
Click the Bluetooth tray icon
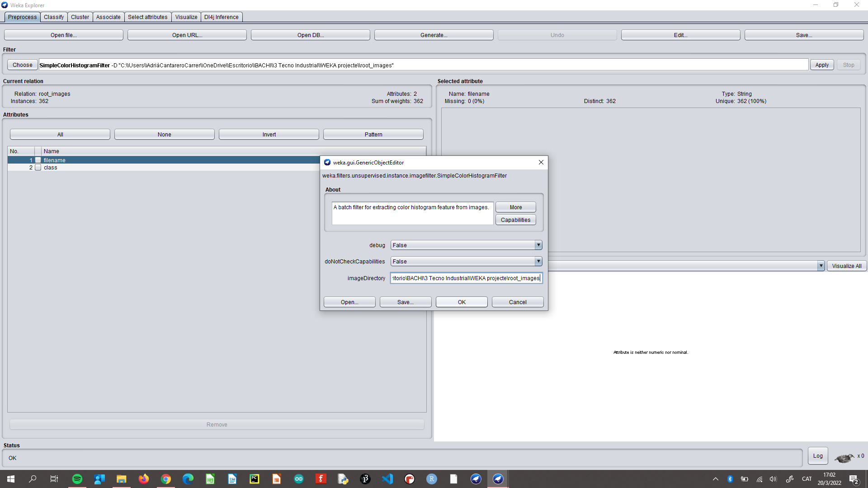[730, 479]
